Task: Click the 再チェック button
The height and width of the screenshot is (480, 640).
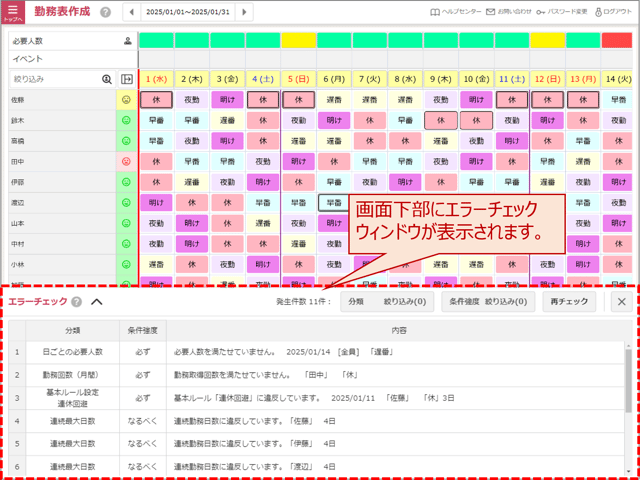Action: (569, 302)
